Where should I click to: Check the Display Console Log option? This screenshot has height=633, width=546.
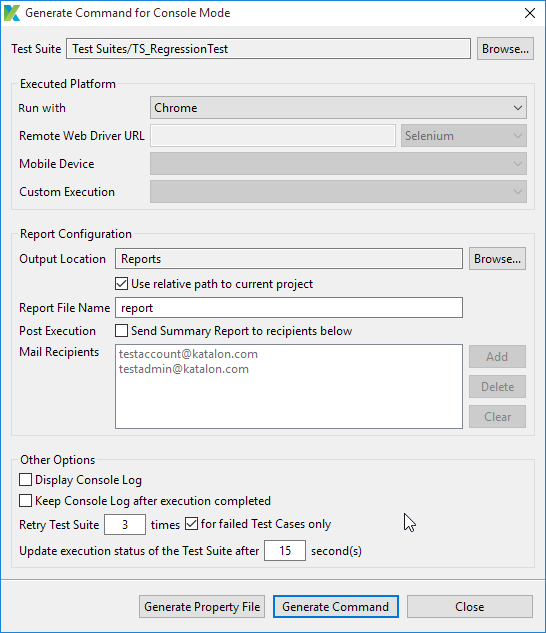[x=25, y=480]
